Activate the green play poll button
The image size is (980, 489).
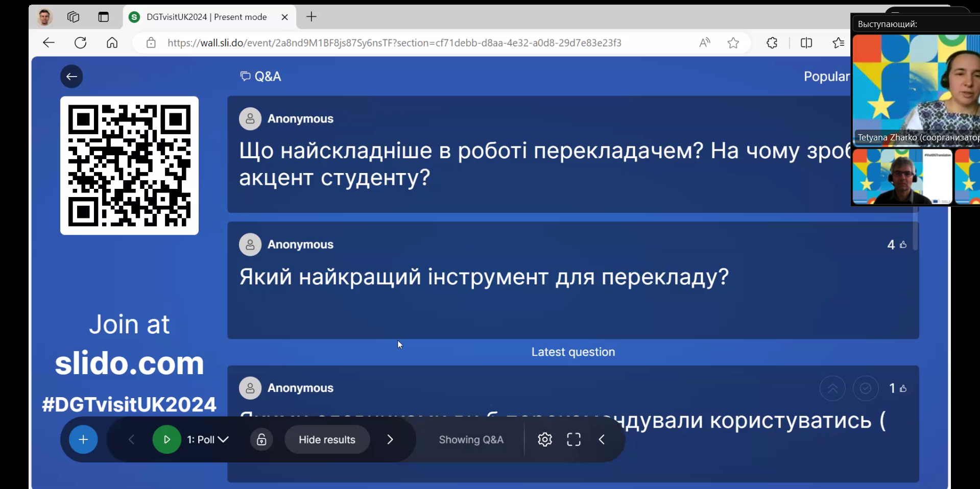point(166,439)
